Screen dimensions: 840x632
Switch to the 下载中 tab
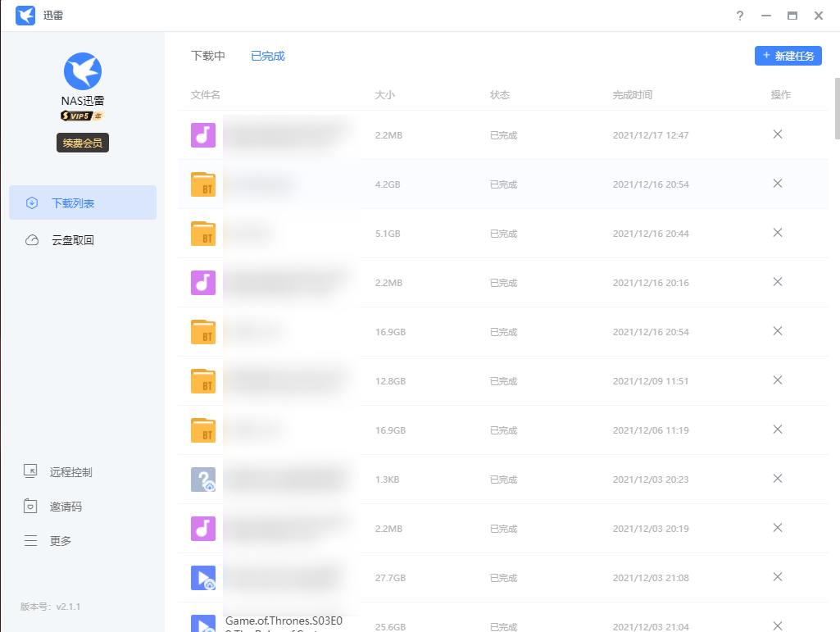pyautogui.click(x=208, y=56)
